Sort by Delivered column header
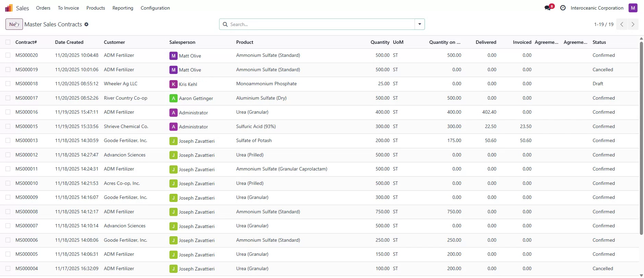The image size is (644, 278). pos(486,42)
